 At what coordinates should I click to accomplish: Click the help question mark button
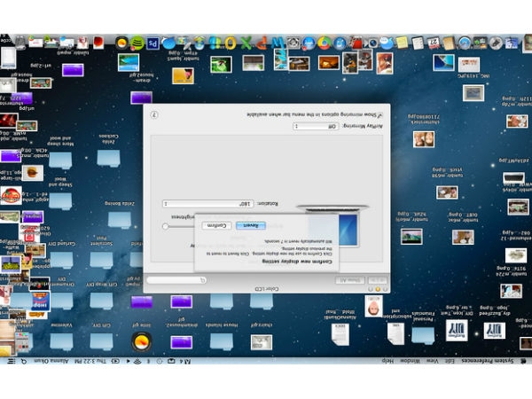pos(154,114)
